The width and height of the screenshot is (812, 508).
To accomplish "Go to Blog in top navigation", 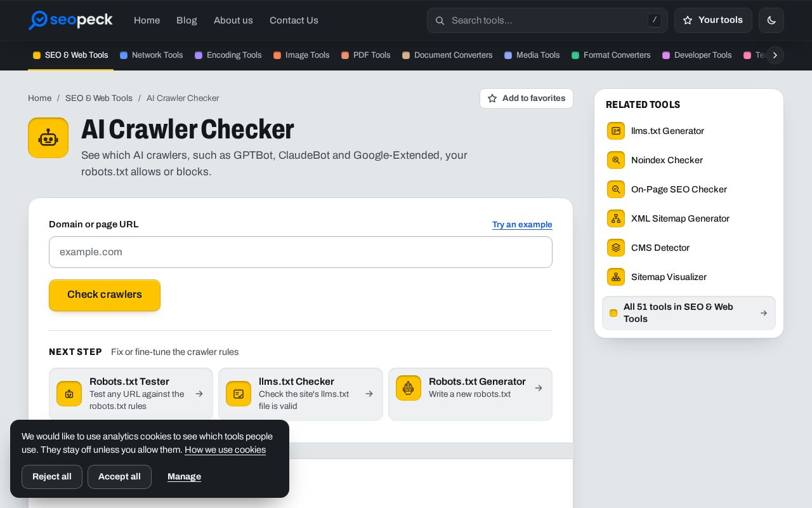I will 187,20.
